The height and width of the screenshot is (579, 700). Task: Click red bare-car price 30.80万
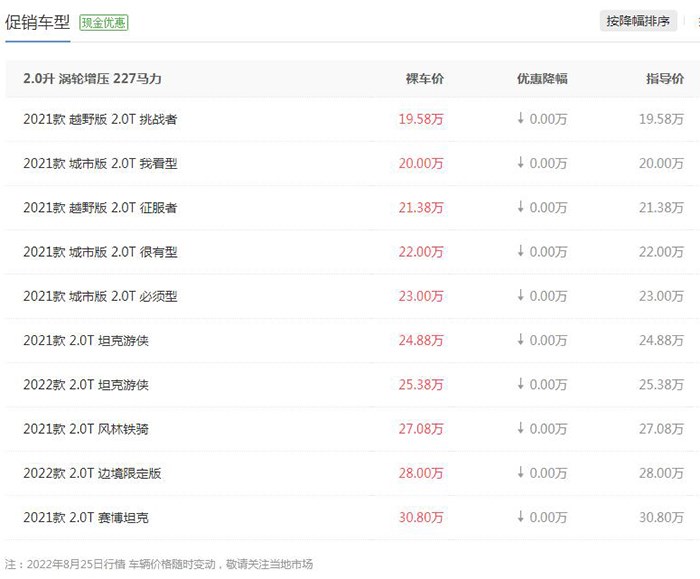pyautogui.click(x=421, y=517)
